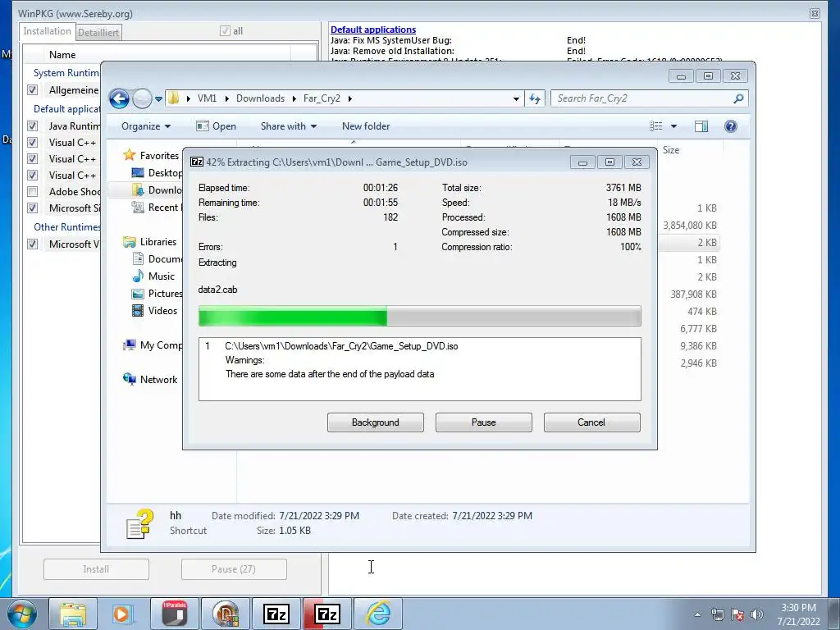Open the Organize menu
This screenshot has height=630, width=840.
pyautogui.click(x=146, y=126)
